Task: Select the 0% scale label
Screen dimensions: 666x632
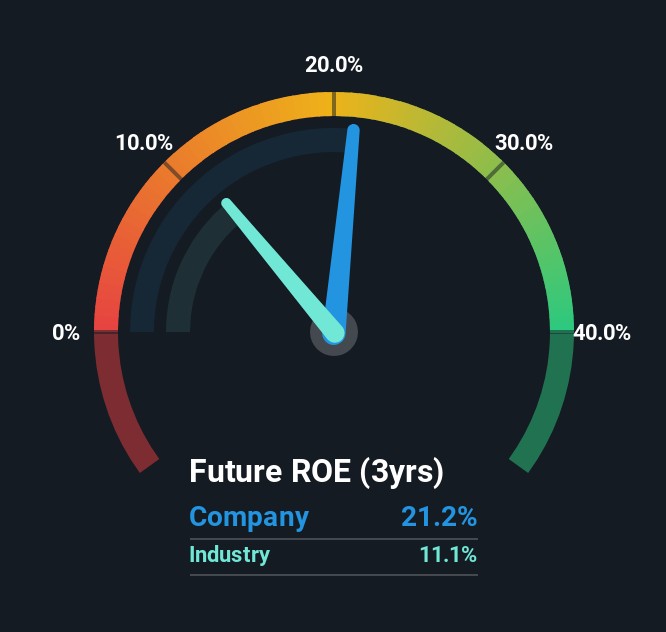Action: pyautogui.click(x=66, y=333)
